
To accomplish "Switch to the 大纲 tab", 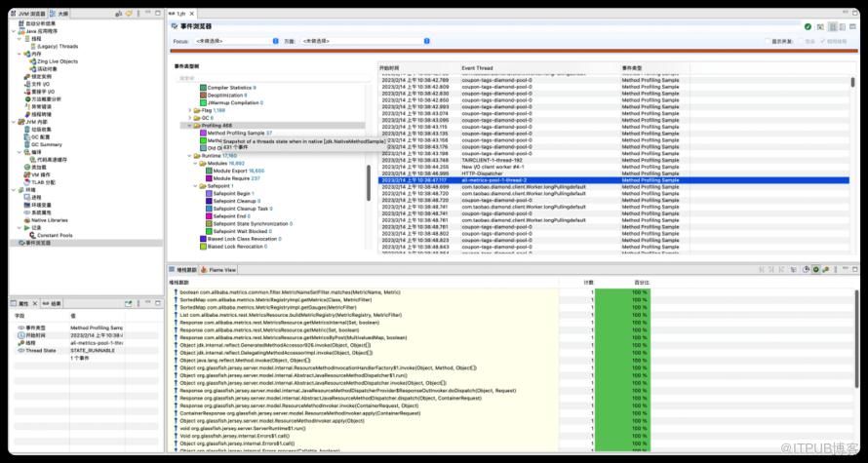I will pyautogui.click(x=60, y=14).
